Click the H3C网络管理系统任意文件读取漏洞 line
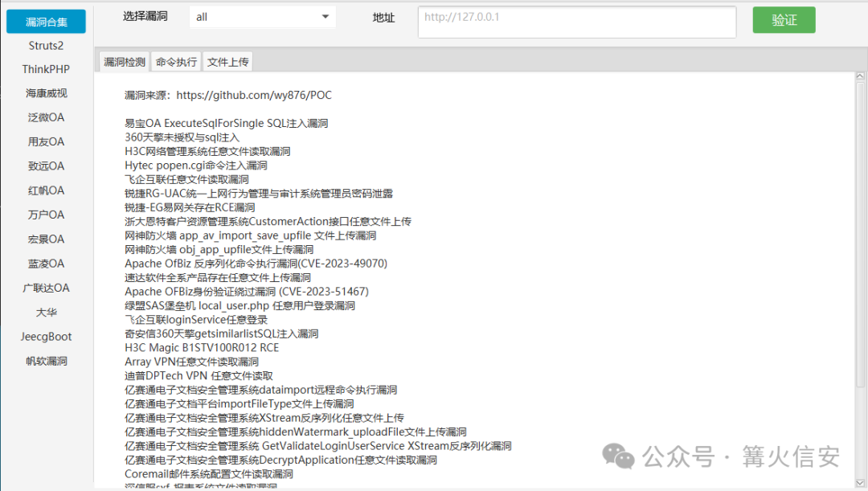 [207, 151]
